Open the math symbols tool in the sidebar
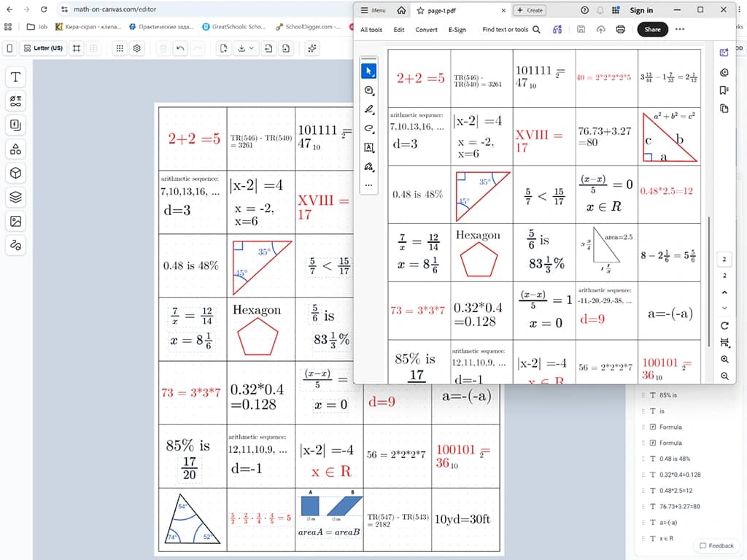 (16, 101)
